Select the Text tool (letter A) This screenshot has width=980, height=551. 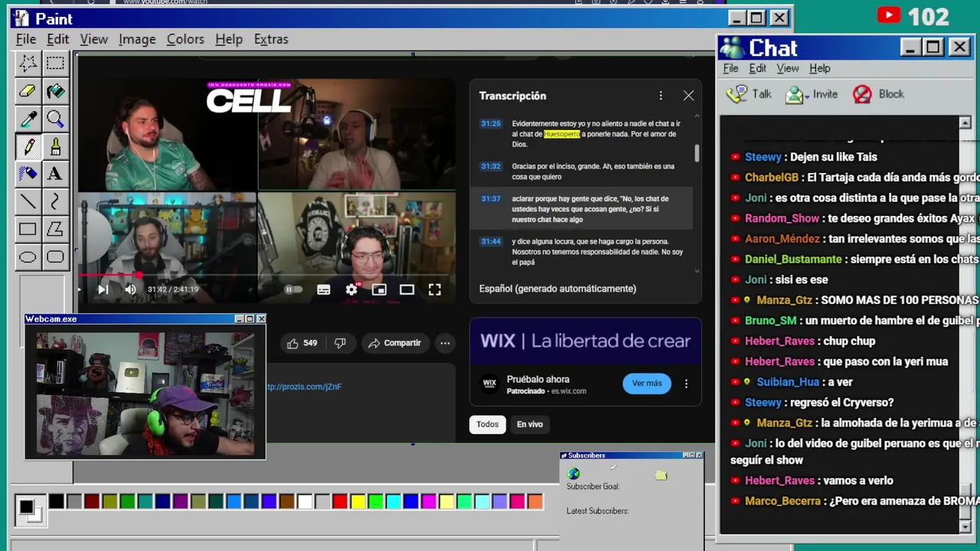(55, 174)
